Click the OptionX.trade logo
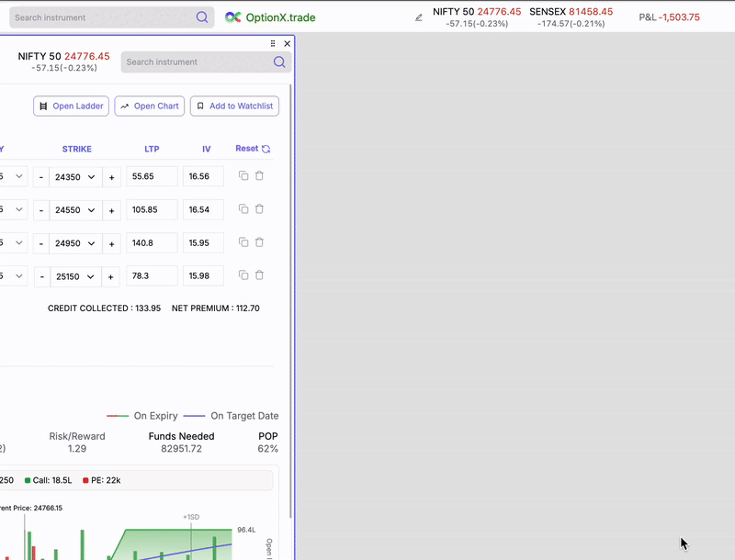The height and width of the screenshot is (560, 735). 270,17
